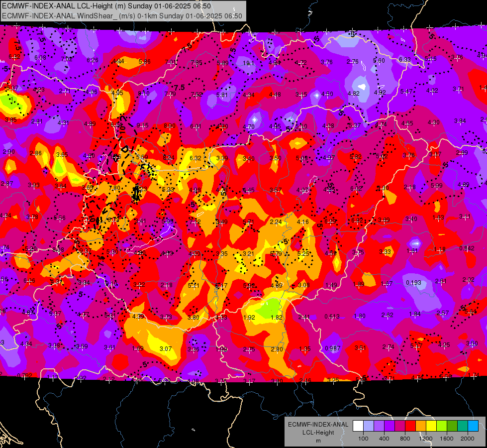Viewport: 487px width, 448px height.
Task: Click the wind shear value '5.25'
Action: point(303,253)
